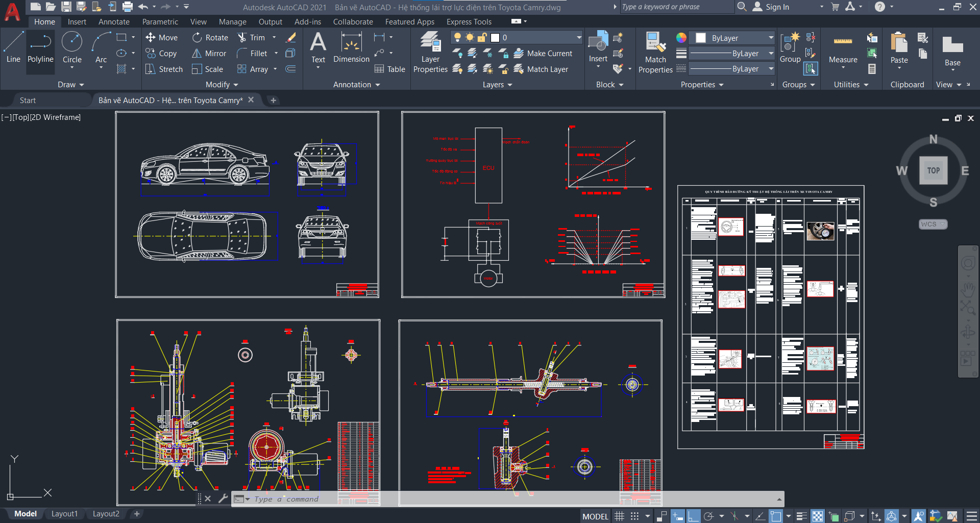Click Sign In link
The width and height of the screenshot is (980, 523).
coord(771,7)
